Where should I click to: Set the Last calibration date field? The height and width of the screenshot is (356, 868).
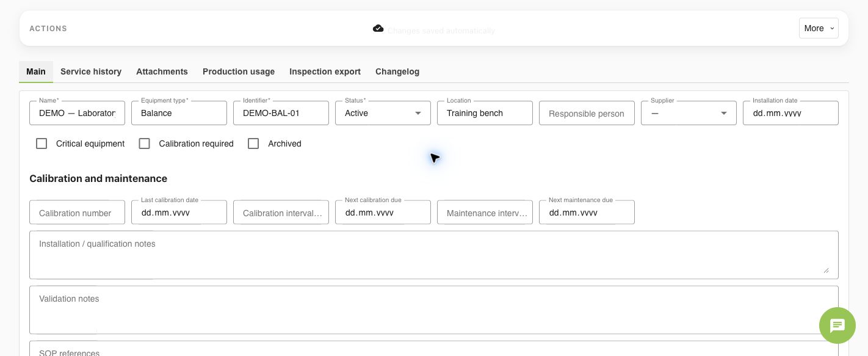point(179,213)
